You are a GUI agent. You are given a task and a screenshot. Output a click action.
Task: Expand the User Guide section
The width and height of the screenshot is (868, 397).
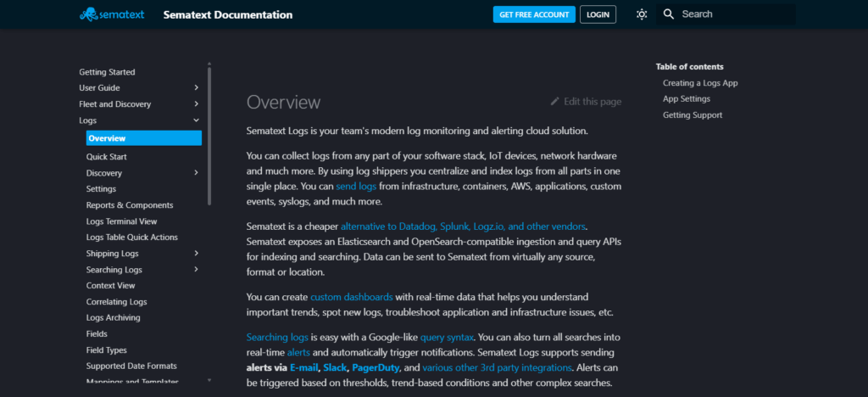[196, 88]
